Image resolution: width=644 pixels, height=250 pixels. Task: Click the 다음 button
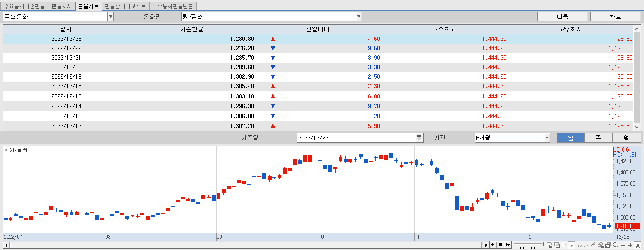(x=562, y=17)
